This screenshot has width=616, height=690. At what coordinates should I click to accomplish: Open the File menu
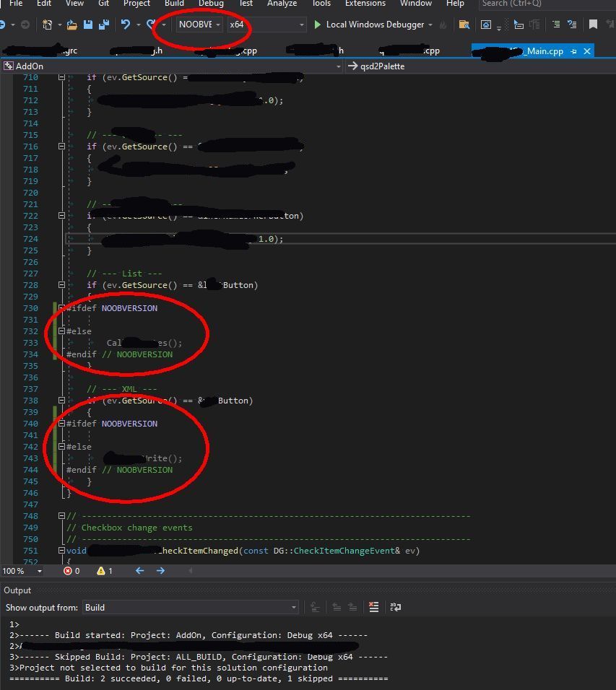coord(16,4)
